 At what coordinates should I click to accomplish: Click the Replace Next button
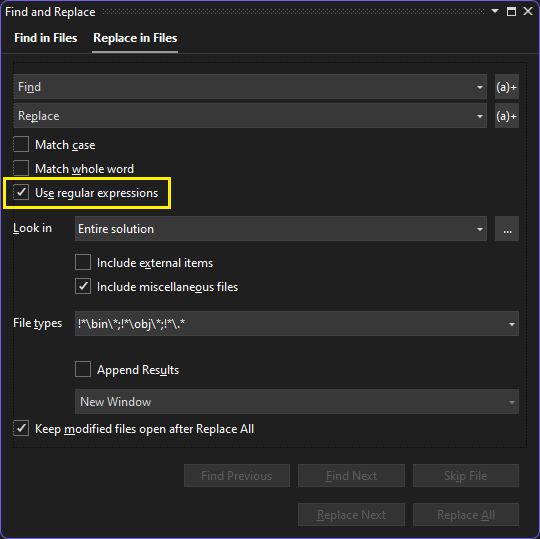tap(351, 515)
